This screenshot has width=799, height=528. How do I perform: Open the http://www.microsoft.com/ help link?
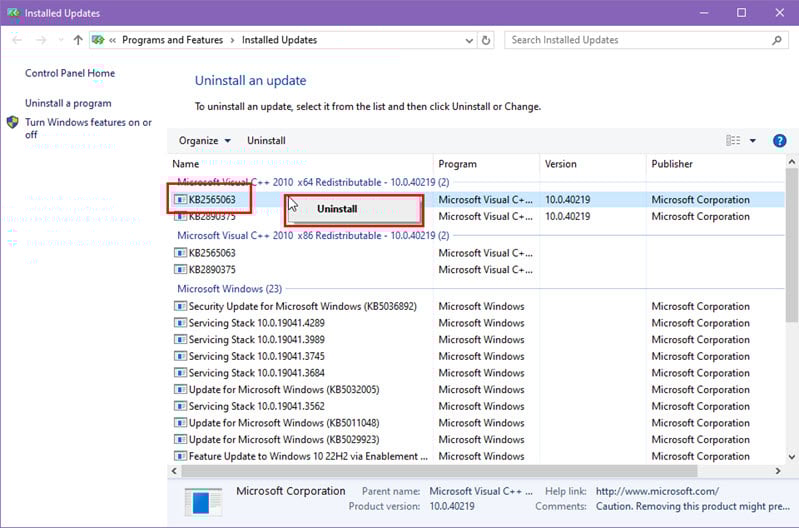(657, 491)
